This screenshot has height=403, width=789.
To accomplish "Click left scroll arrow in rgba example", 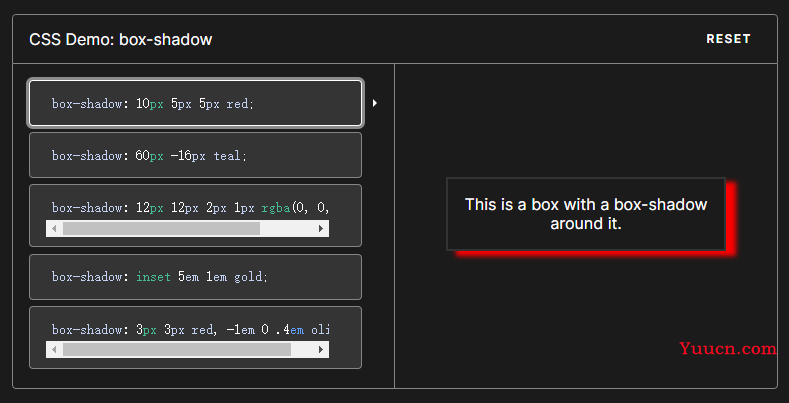I will [54, 228].
